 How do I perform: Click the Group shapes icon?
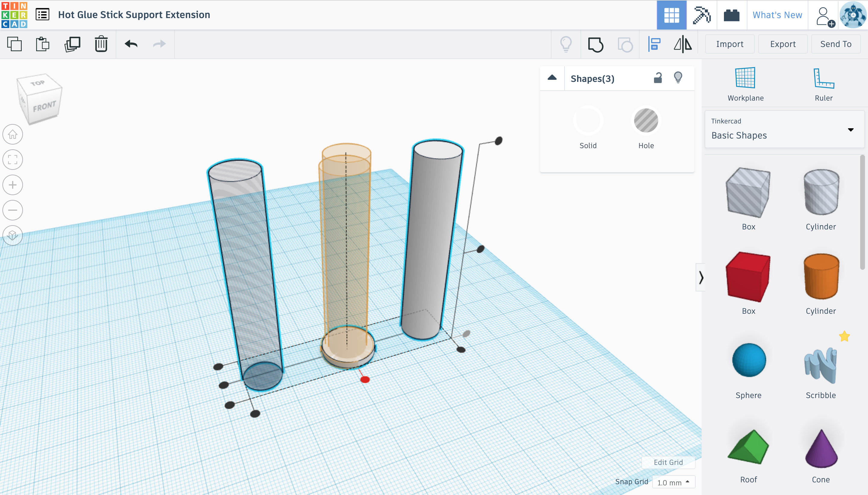595,45
